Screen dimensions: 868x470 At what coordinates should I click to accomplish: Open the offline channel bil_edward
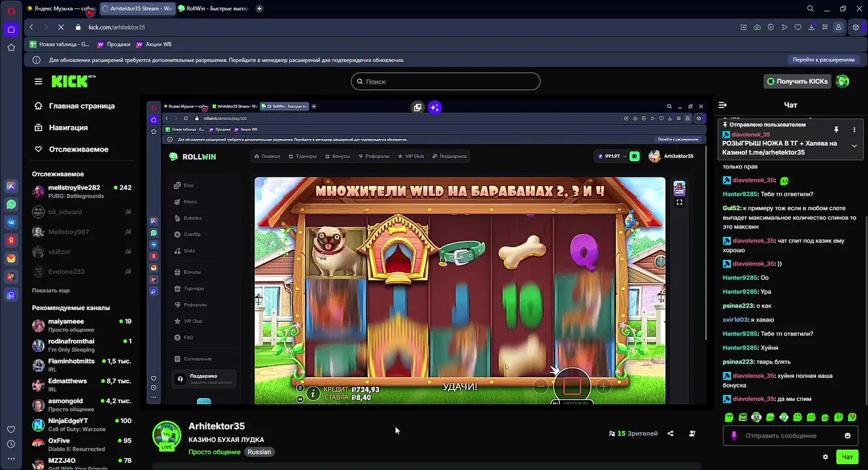(82, 212)
